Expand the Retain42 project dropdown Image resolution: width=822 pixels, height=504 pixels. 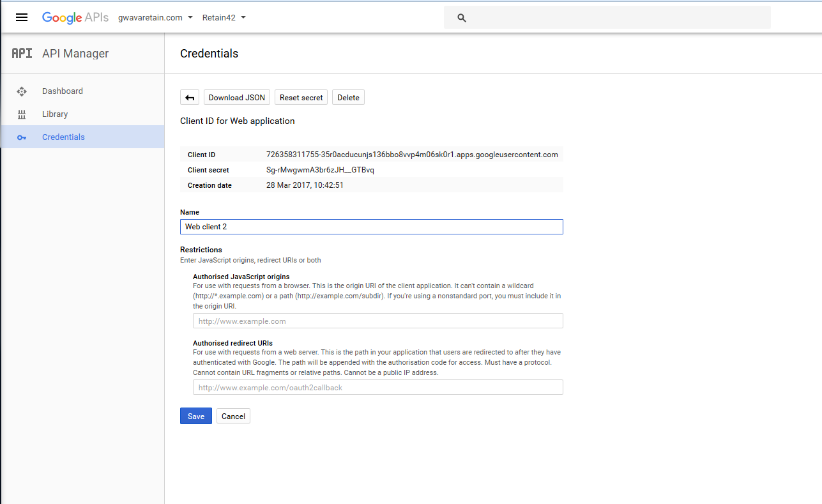click(x=224, y=18)
